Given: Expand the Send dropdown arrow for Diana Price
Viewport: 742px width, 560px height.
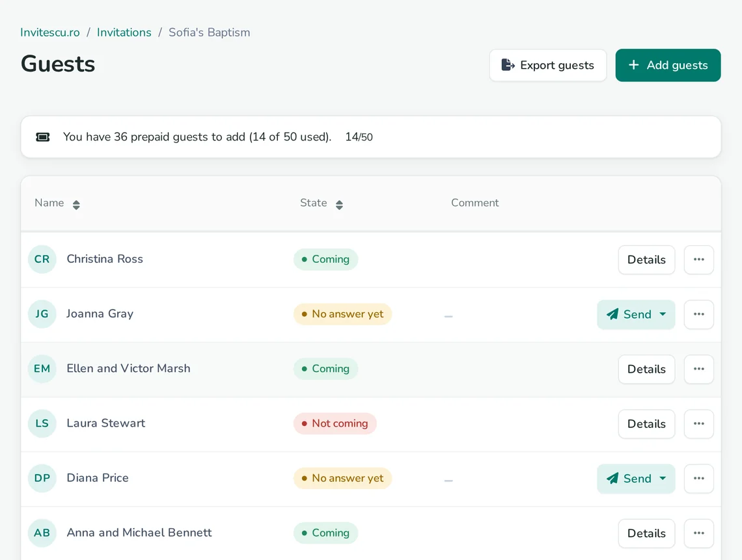Looking at the screenshot, I should (663, 478).
